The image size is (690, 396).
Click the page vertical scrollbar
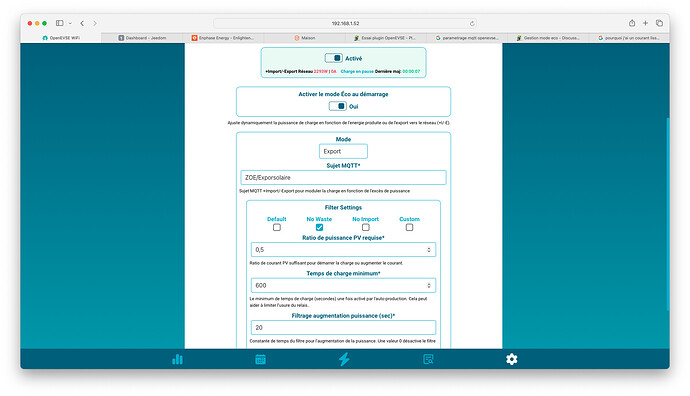[667, 214]
